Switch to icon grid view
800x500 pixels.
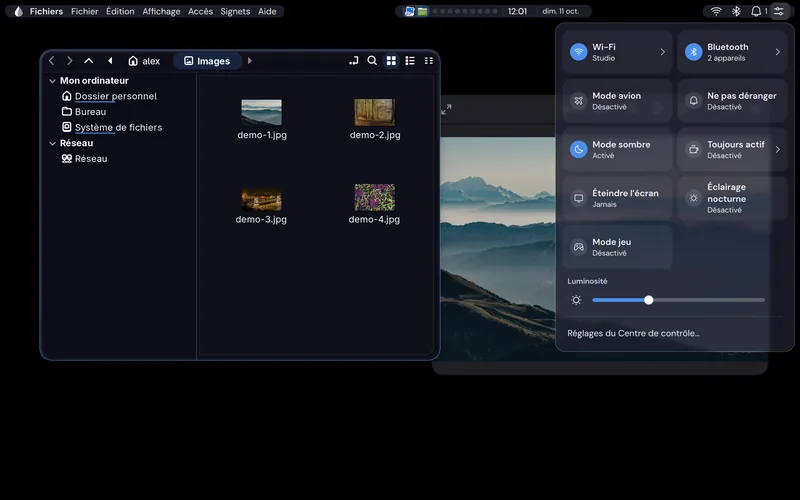point(391,61)
